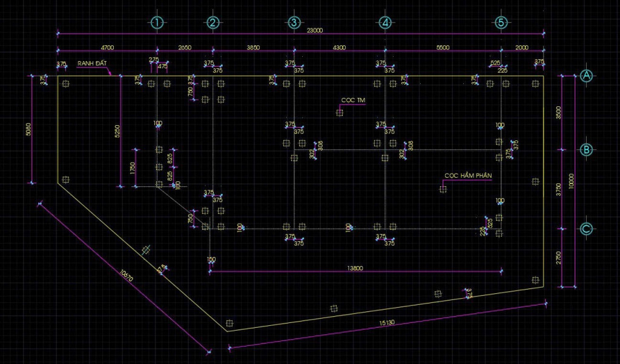
Task: Click the dimension text 275 near axis 1
Action: 153,60
